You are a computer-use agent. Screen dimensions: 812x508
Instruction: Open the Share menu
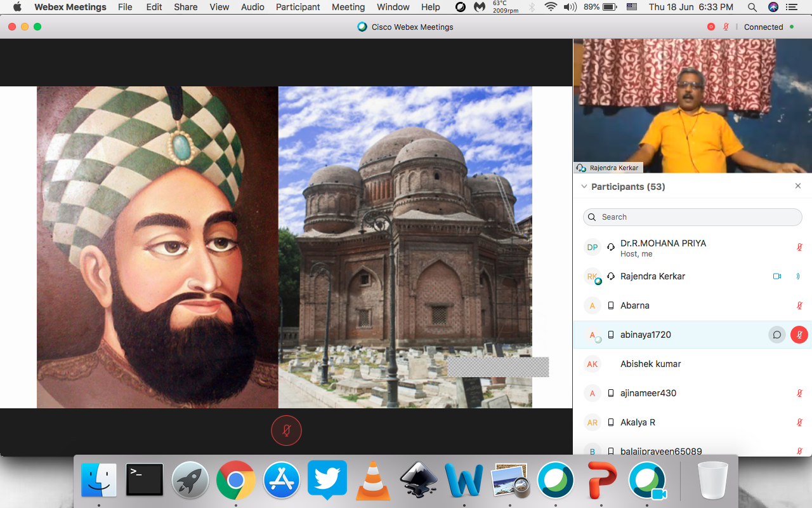[186, 7]
